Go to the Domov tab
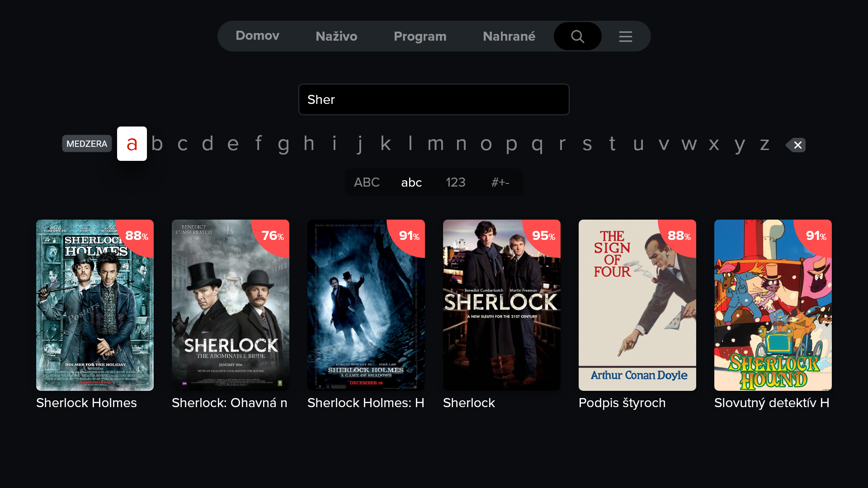The image size is (868, 488). tap(257, 36)
